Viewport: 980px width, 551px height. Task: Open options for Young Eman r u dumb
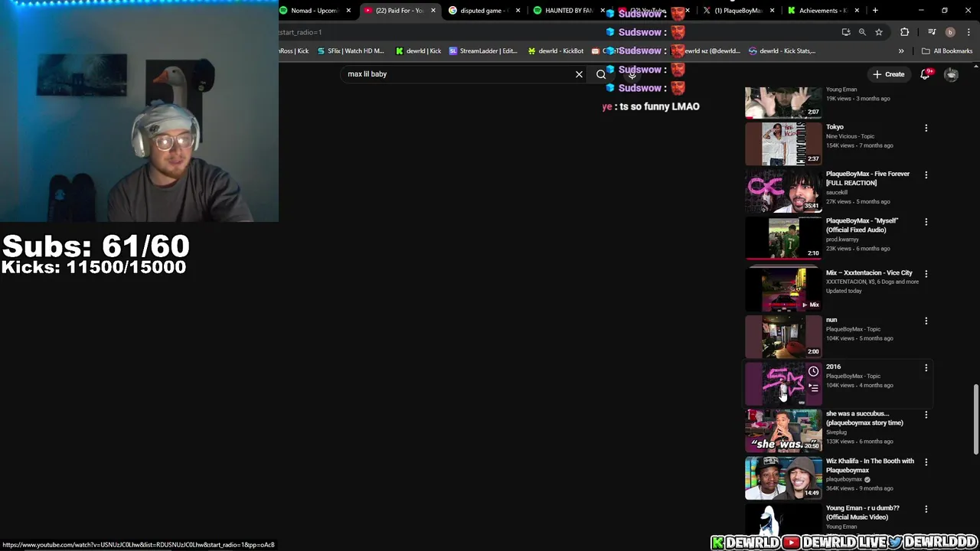click(926, 510)
